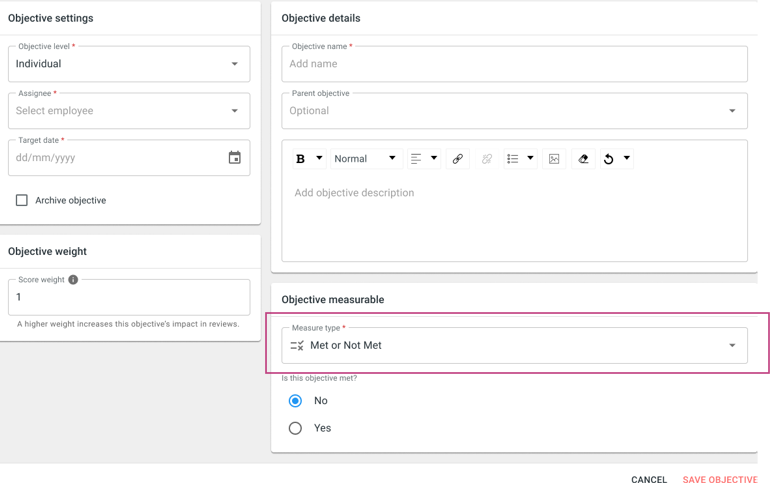Image resolution: width=770 pixels, height=484 pixels.
Task: Expand the Assignee employee dropdown
Action: point(129,111)
